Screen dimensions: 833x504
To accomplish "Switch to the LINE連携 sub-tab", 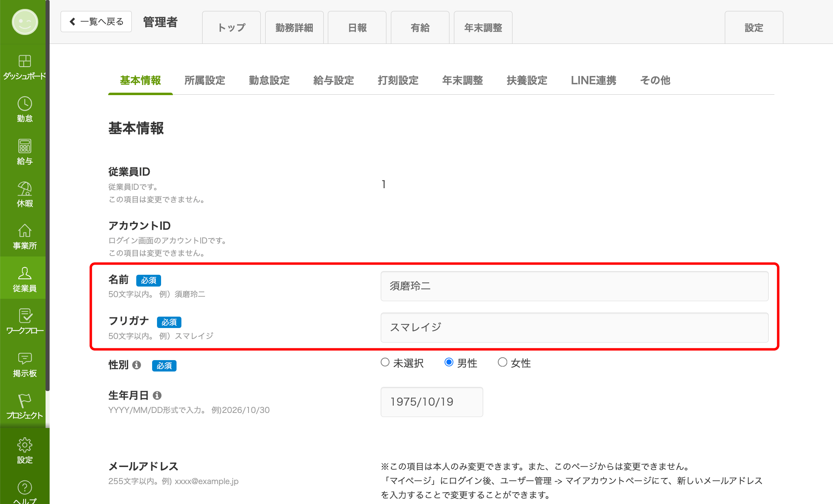I will (x=593, y=80).
